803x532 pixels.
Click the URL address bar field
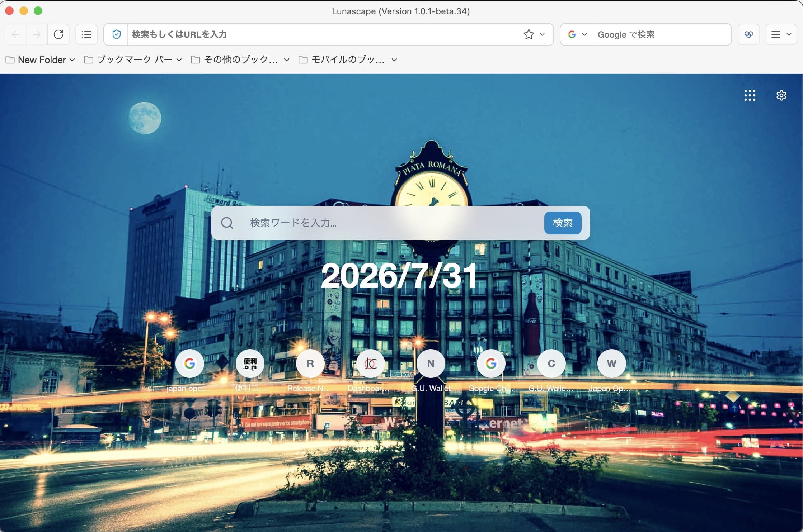(x=323, y=34)
